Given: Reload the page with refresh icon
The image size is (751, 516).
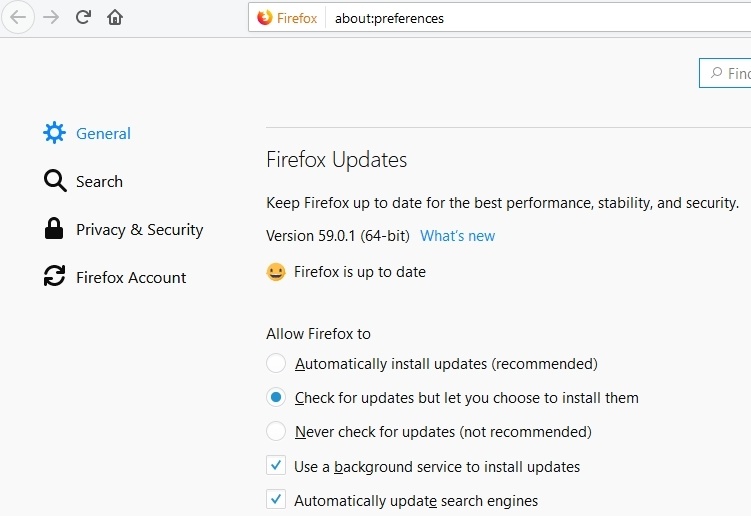Looking at the screenshot, I should [84, 17].
